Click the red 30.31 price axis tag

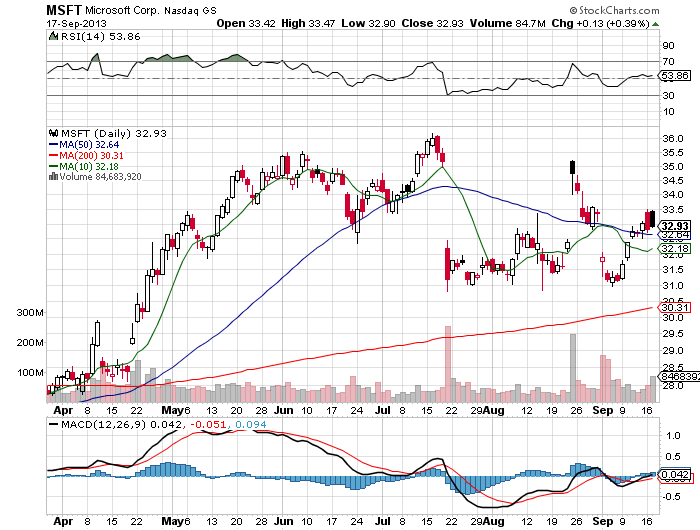point(675,307)
